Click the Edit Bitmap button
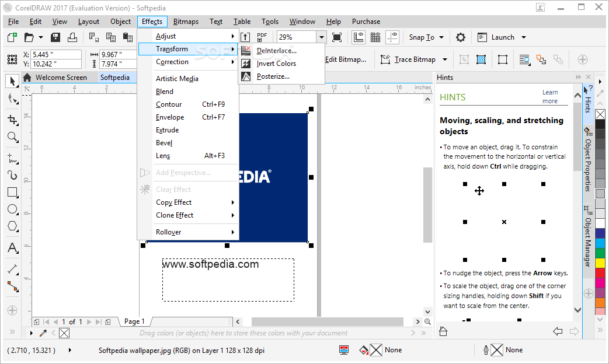 click(345, 60)
